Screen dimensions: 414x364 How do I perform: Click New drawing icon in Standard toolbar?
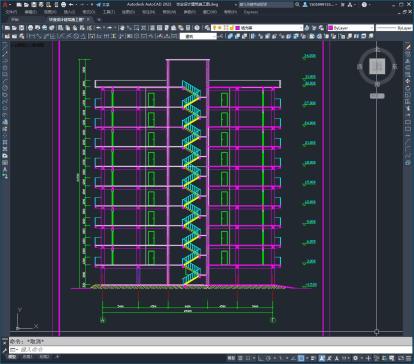point(7,28)
